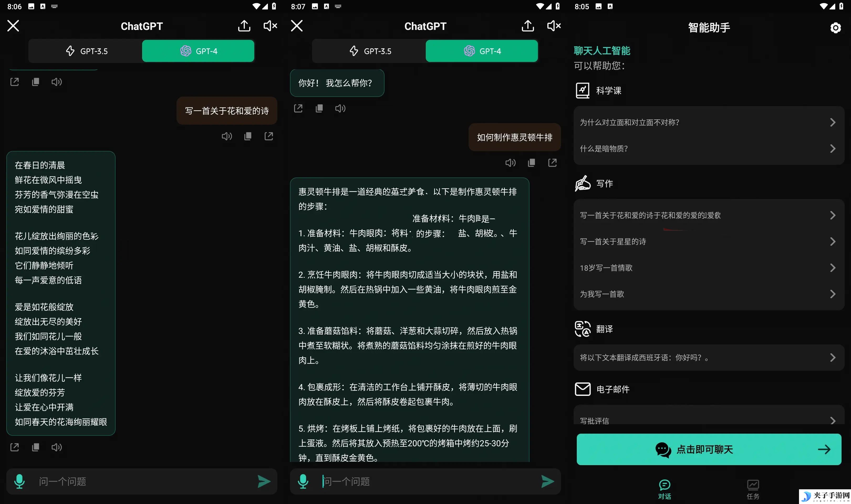Copy the 你好！我怎么帮你？ message
Image resolution: width=851 pixels, height=504 pixels.
point(319,108)
